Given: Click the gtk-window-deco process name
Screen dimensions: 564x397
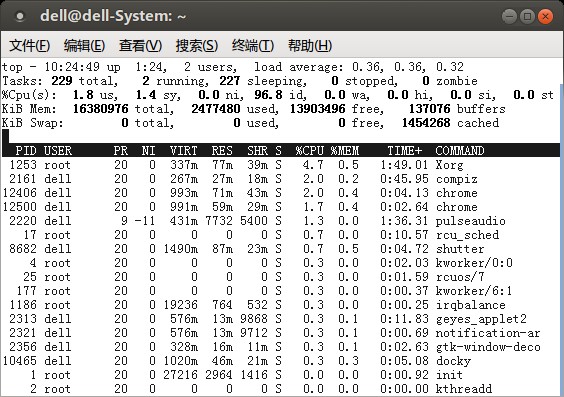Looking at the screenshot, I should tap(488, 347).
